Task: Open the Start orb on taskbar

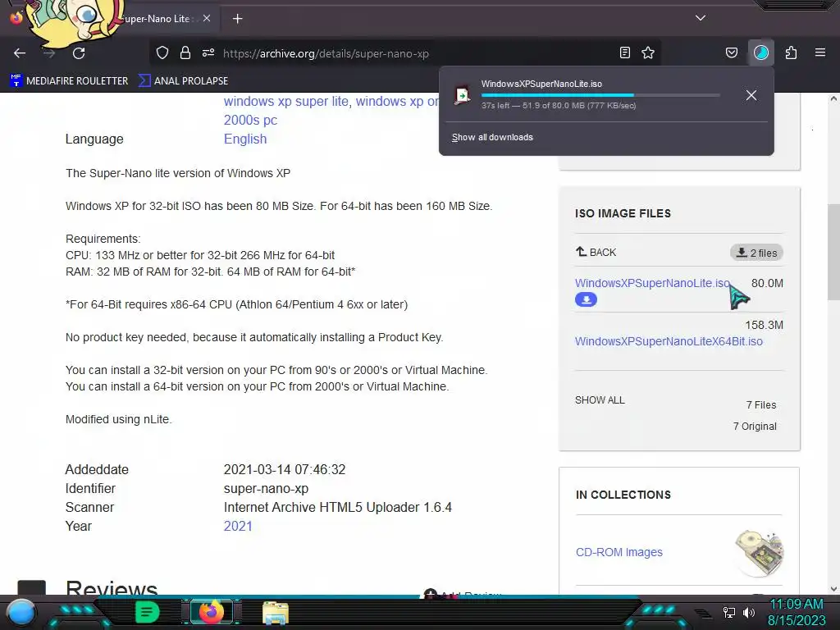Action: click(x=21, y=613)
